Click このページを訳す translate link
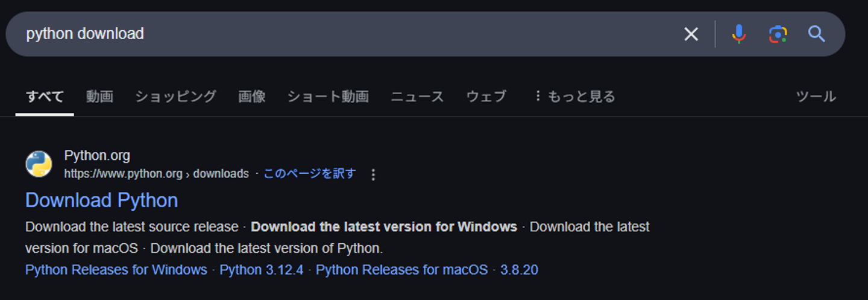 (x=310, y=174)
